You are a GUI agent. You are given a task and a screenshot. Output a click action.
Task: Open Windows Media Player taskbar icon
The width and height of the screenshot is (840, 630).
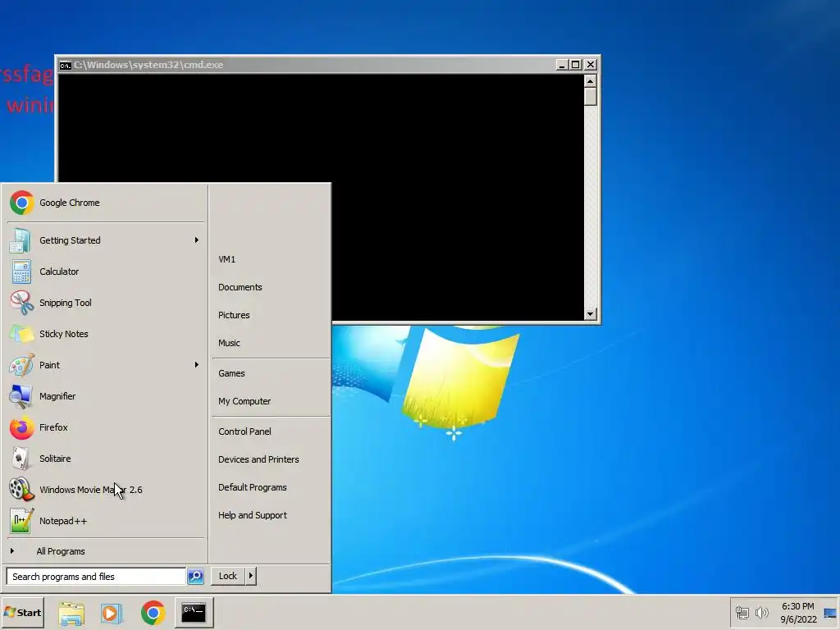[111, 613]
